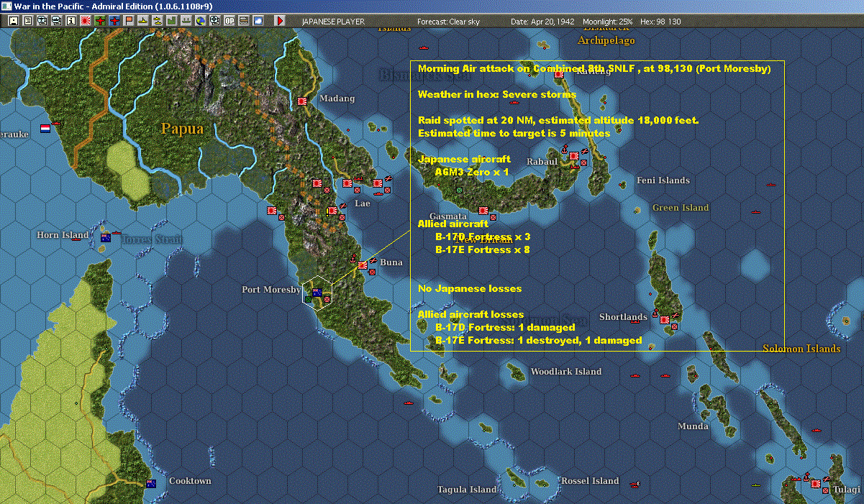Click the first ship task force list icon
The height and width of the screenshot is (504, 864).
(42, 21)
